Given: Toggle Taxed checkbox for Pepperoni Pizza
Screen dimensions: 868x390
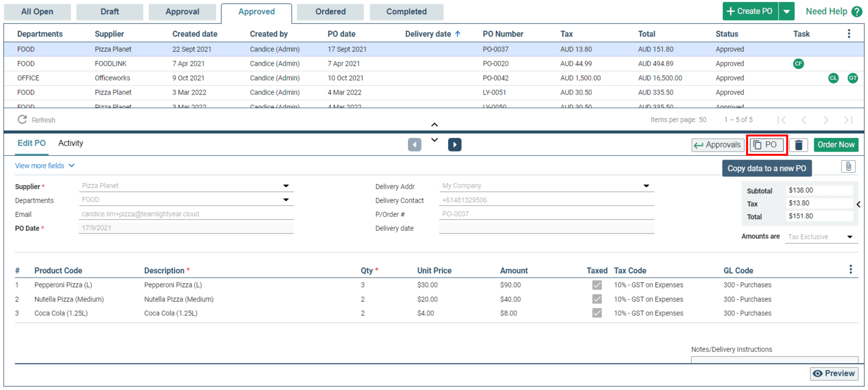Looking at the screenshot, I should [597, 285].
